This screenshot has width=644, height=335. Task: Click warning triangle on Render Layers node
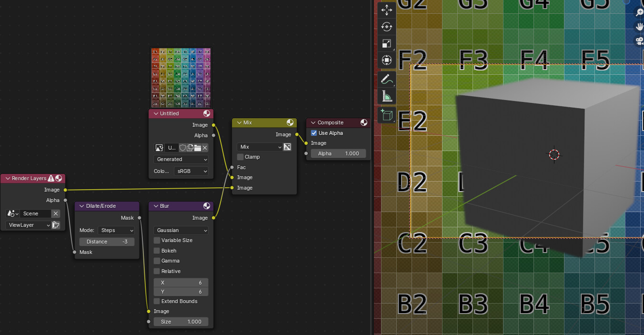click(51, 178)
